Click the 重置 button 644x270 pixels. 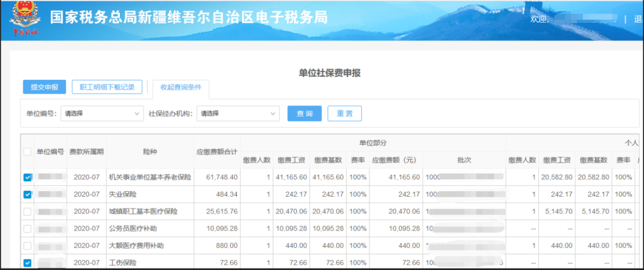click(345, 114)
